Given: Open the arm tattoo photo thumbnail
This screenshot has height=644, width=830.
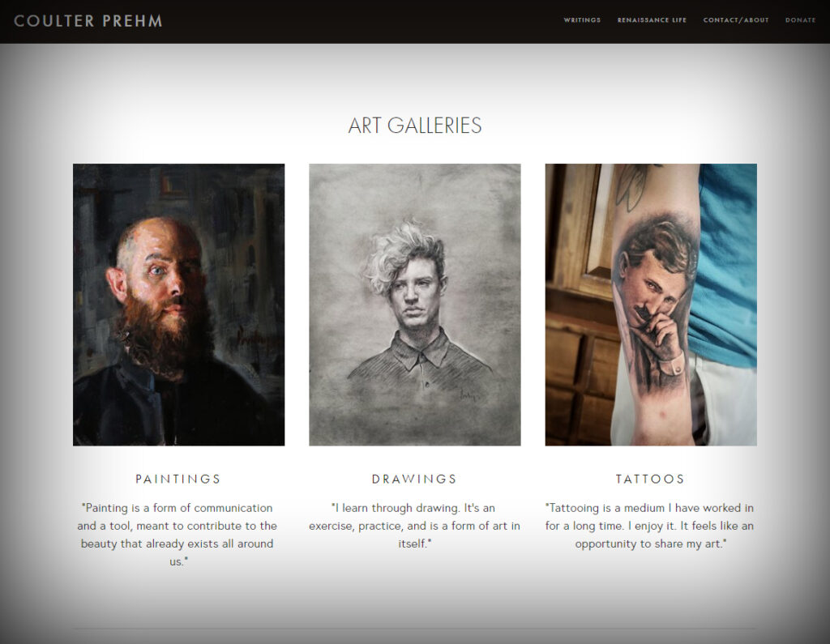Looking at the screenshot, I should pyautogui.click(x=651, y=305).
